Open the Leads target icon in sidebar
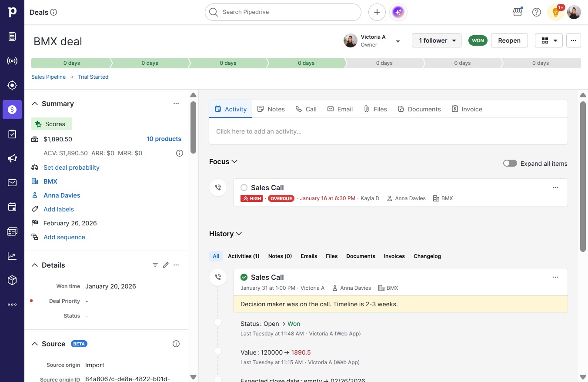The width and height of the screenshot is (588, 382). (x=12, y=85)
